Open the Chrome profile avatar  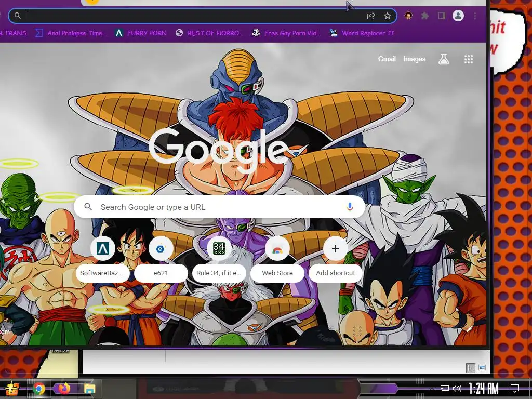pyautogui.click(x=458, y=16)
